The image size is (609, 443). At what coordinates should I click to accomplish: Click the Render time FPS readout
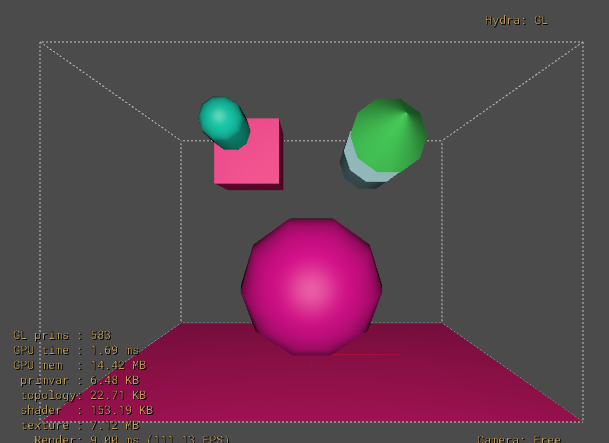click(x=131, y=438)
